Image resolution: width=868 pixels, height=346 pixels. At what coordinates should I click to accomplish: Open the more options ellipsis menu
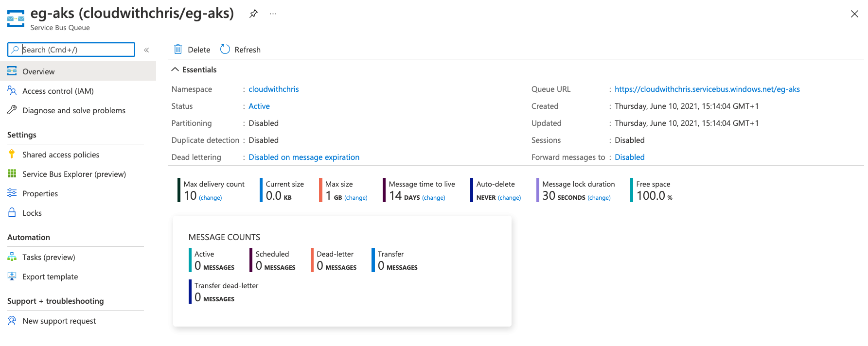pos(273,14)
